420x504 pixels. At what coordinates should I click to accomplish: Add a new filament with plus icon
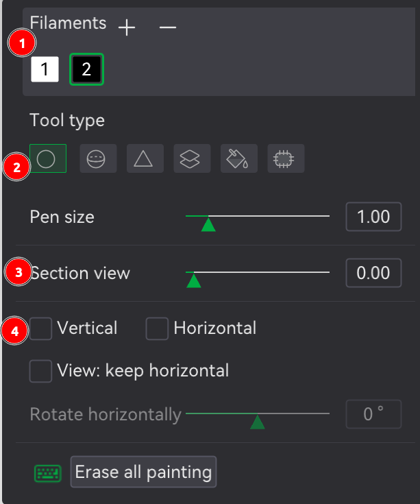click(127, 27)
